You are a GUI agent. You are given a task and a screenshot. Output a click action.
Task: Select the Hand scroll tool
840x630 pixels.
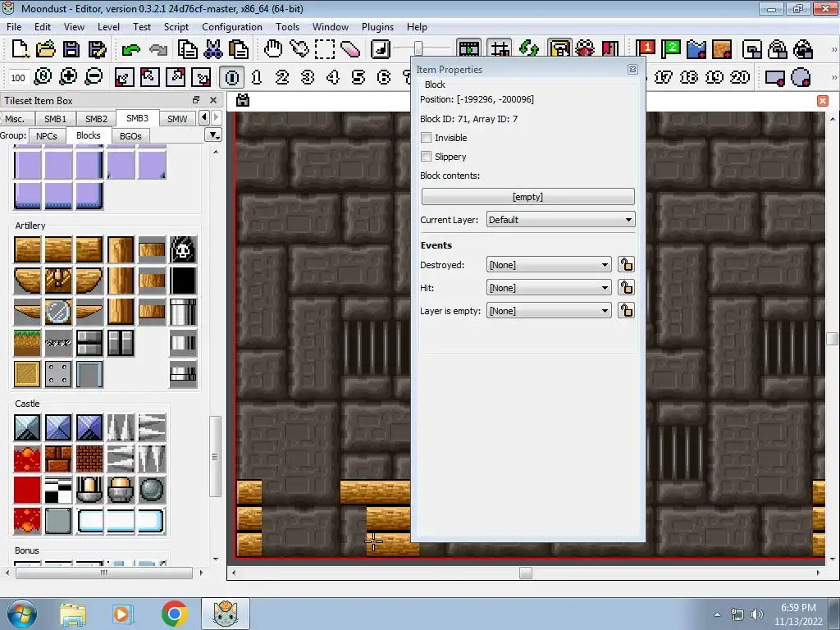(273, 49)
